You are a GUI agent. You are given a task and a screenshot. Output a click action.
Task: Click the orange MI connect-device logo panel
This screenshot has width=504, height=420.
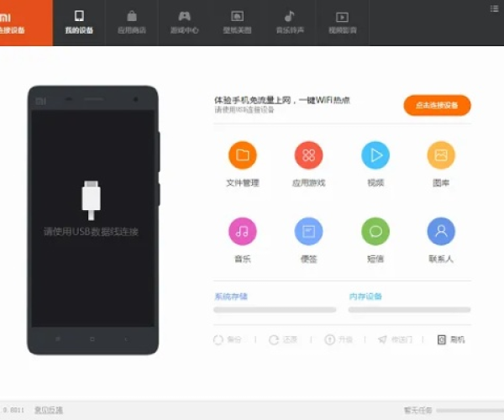click(x=26, y=23)
